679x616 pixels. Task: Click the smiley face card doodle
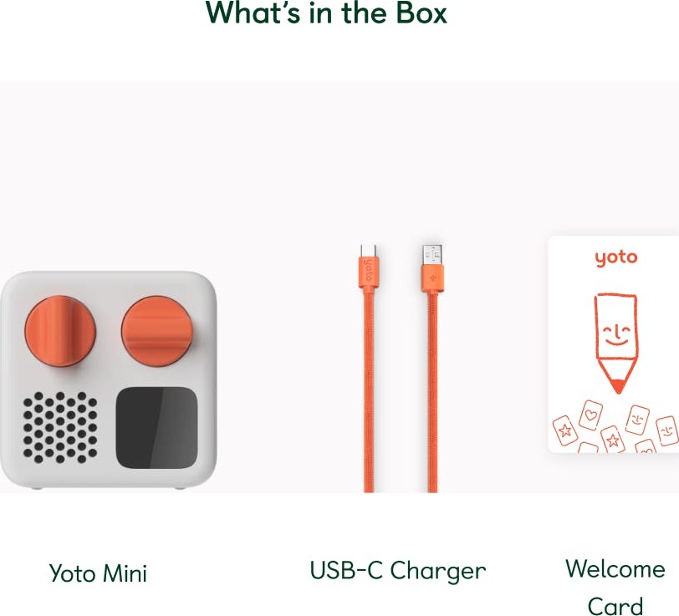coord(637,419)
